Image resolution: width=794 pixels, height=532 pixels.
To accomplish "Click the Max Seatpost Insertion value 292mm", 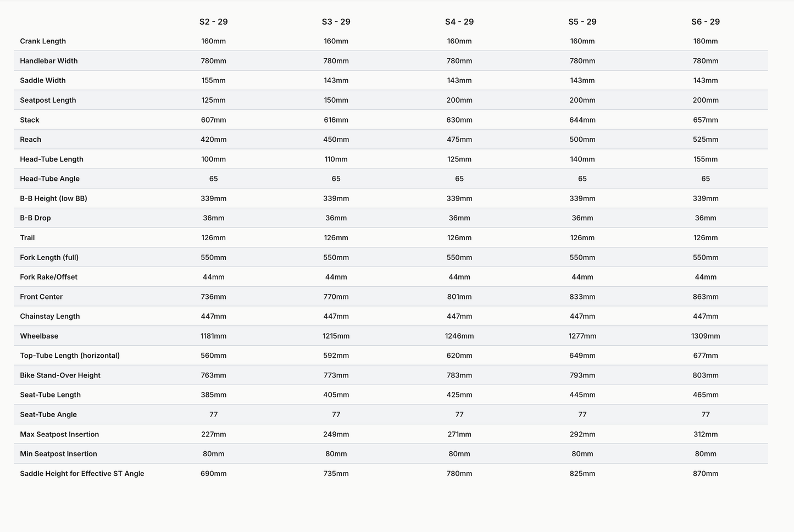I will (x=582, y=434).
